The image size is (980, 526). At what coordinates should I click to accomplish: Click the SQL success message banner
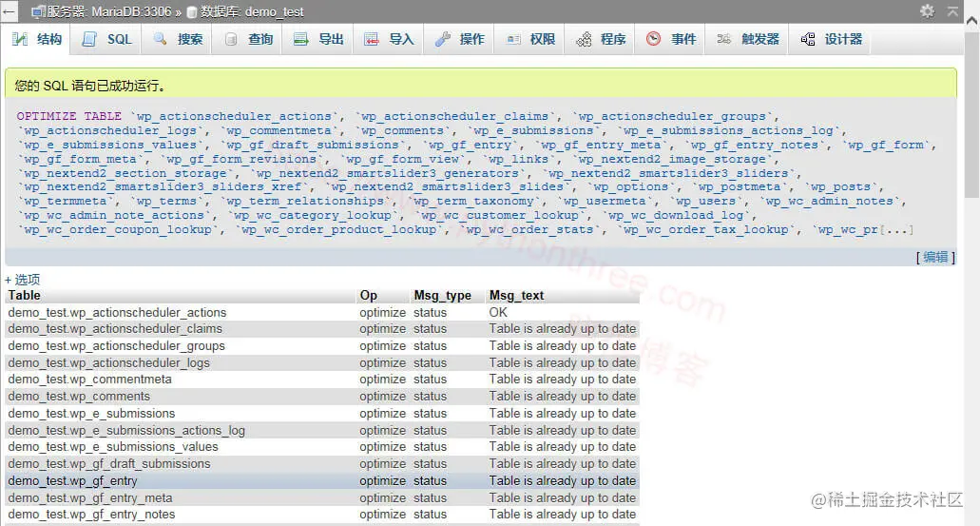click(481, 85)
